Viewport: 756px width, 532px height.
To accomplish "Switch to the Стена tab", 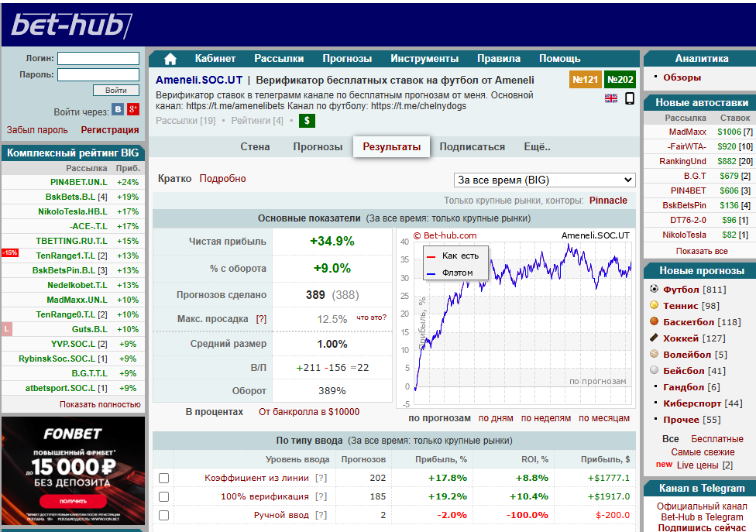I will (255, 146).
